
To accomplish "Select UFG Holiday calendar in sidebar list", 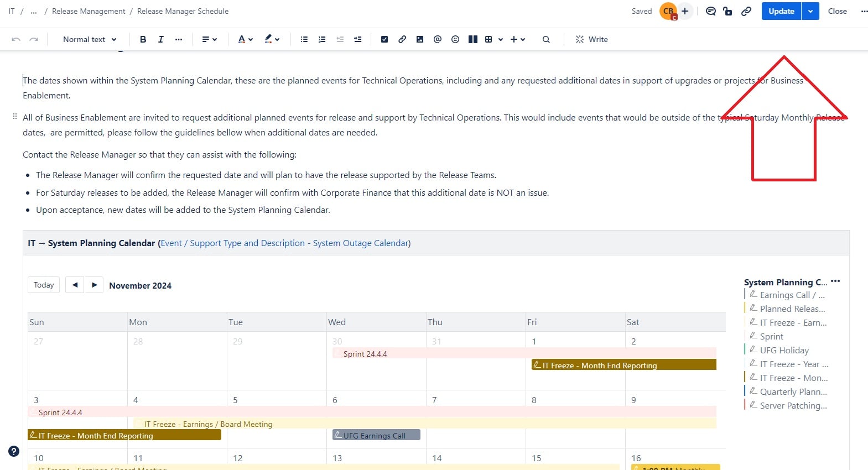I will (784, 350).
